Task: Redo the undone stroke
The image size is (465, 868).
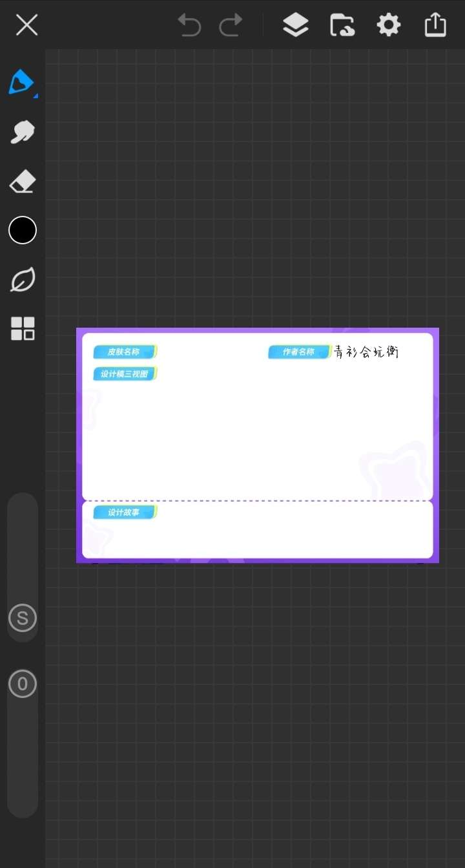Action: pyautogui.click(x=231, y=25)
